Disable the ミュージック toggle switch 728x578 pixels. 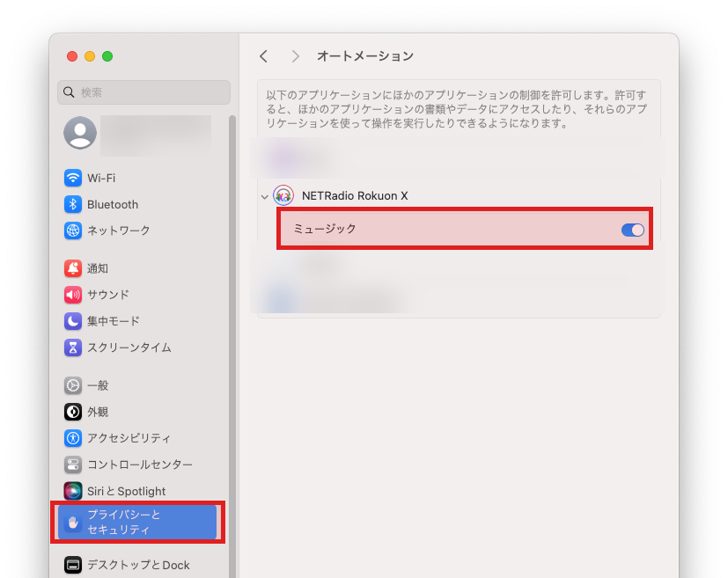point(632,230)
